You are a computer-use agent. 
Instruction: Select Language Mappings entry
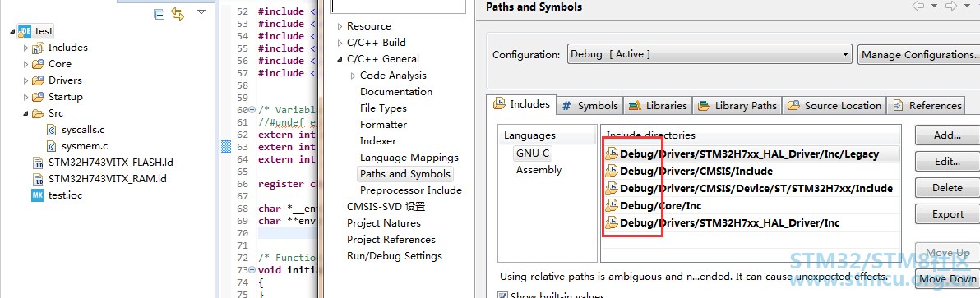pyautogui.click(x=409, y=158)
